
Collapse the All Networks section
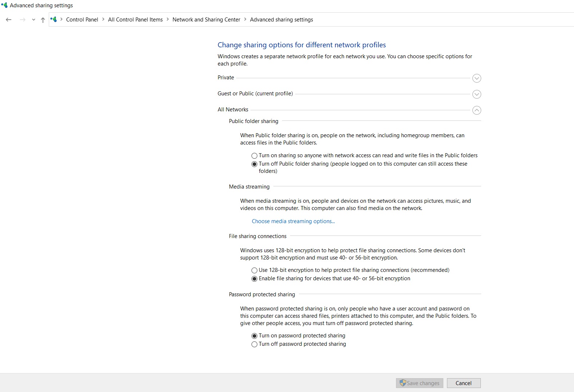point(476,110)
